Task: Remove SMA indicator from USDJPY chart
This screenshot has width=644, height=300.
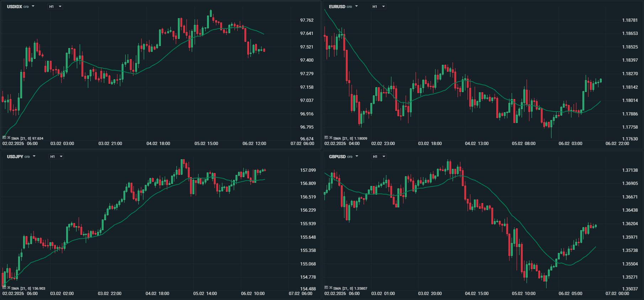Action: [x=9, y=288]
